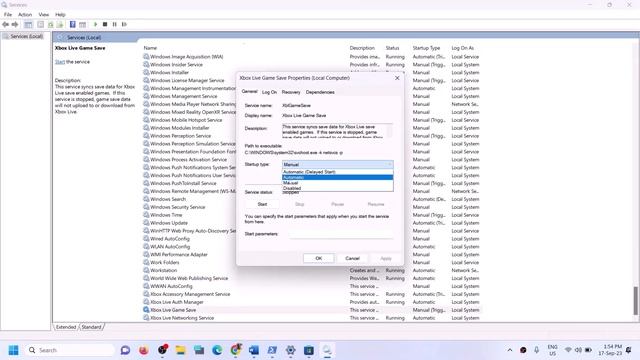Switch to the Standard view tab
This screenshot has width=640, height=360.
coord(91,327)
